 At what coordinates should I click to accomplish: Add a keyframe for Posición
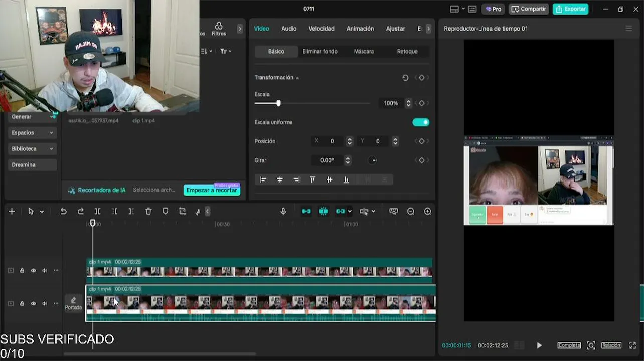click(421, 141)
